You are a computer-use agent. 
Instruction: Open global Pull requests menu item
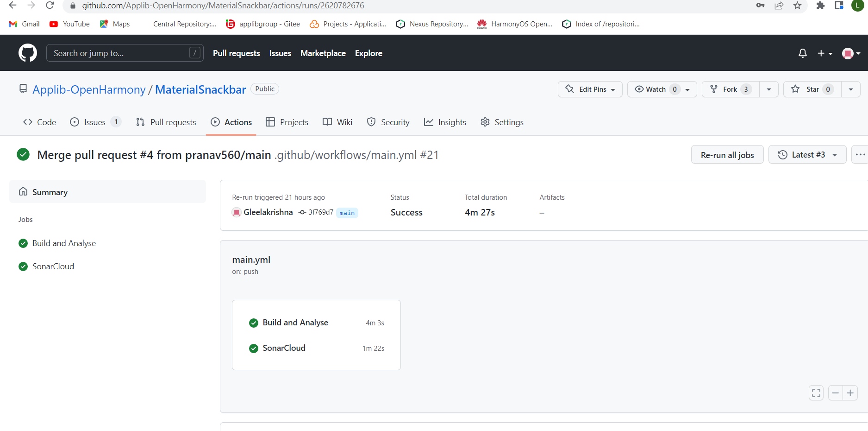pos(237,53)
